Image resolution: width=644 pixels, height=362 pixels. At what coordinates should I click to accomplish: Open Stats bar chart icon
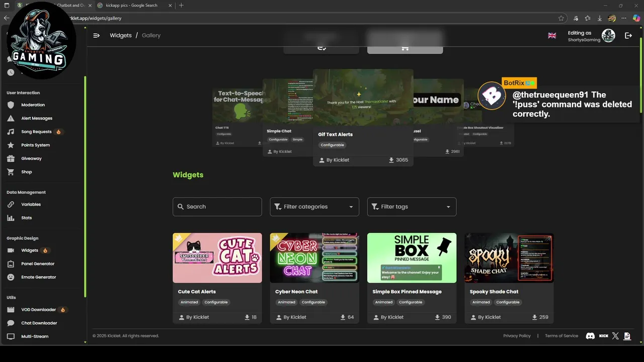11,218
